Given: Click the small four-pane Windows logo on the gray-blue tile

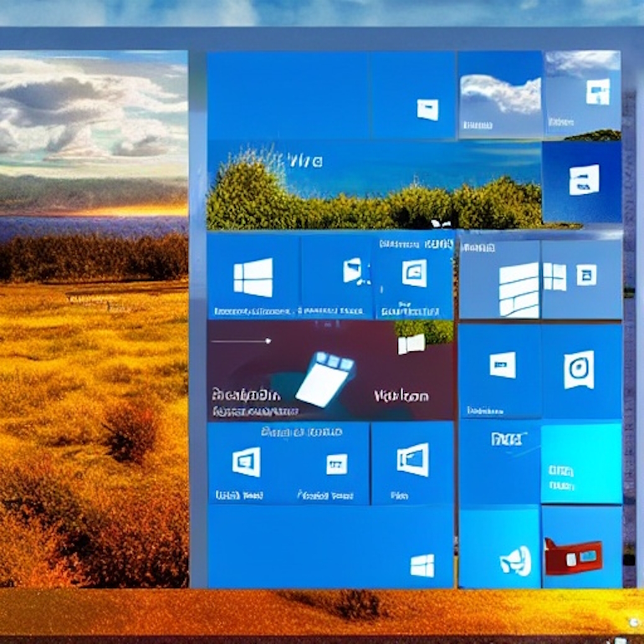Looking at the screenshot, I should click(x=555, y=276).
